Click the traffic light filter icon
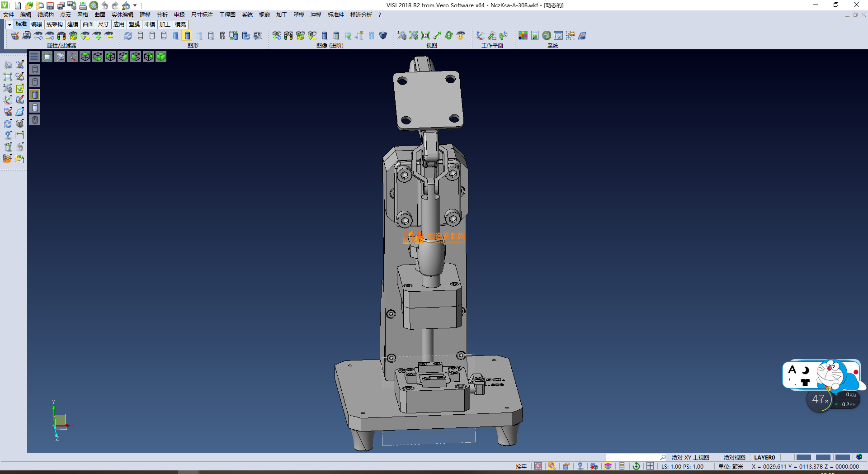The width and height of the screenshot is (868, 474). click(61, 36)
